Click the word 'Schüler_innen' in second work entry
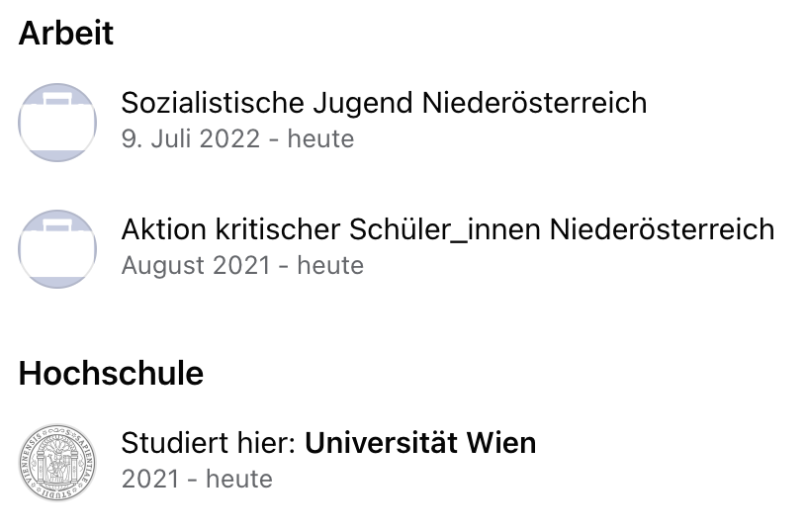The image size is (807, 532). click(x=445, y=229)
